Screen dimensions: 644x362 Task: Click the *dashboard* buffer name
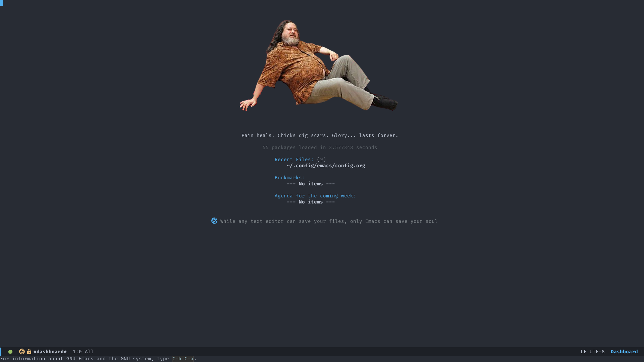pos(50,352)
